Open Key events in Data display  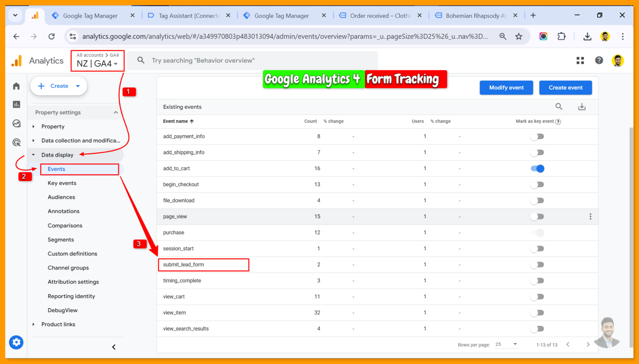click(62, 183)
